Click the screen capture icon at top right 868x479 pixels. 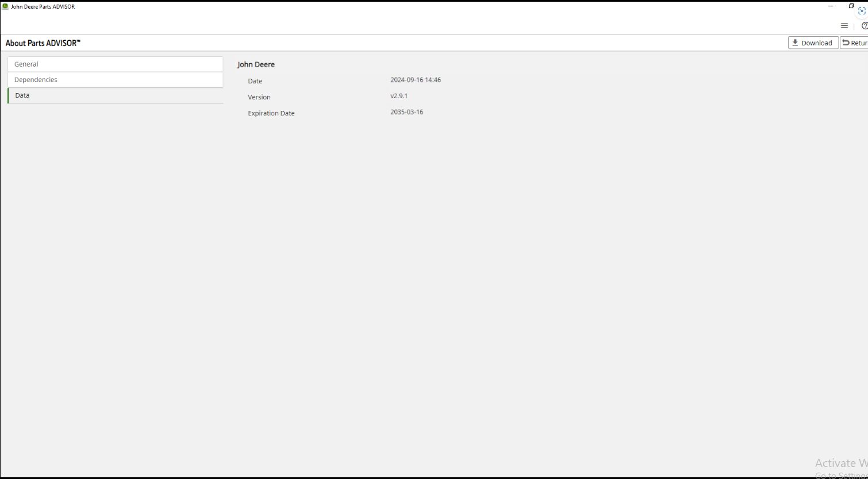pyautogui.click(x=862, y=11)
